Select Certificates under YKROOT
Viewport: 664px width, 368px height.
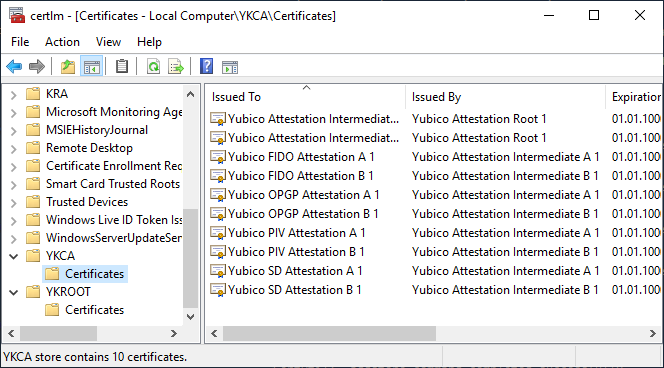coord(94,310)
